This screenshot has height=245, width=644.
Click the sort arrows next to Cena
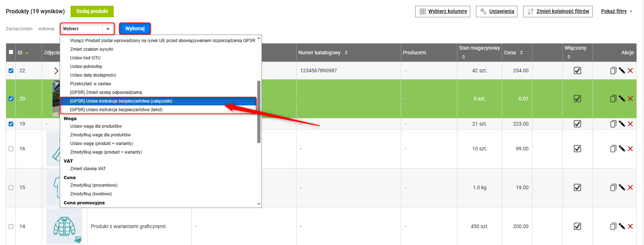521,53
